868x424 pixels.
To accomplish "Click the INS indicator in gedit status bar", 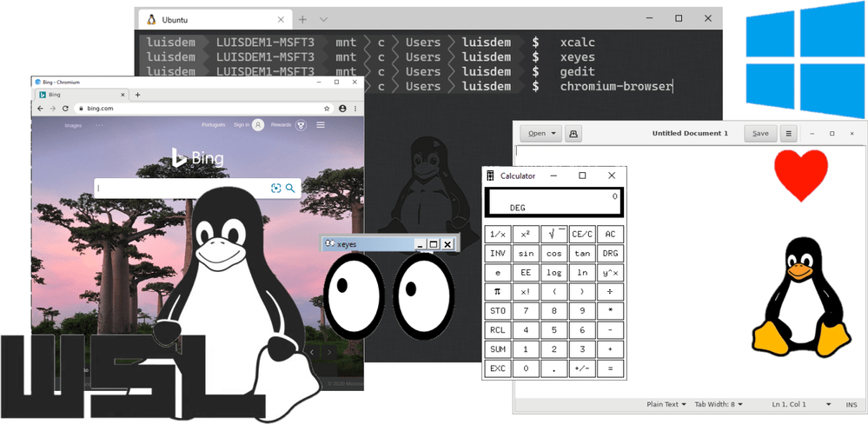I will 851,405.
